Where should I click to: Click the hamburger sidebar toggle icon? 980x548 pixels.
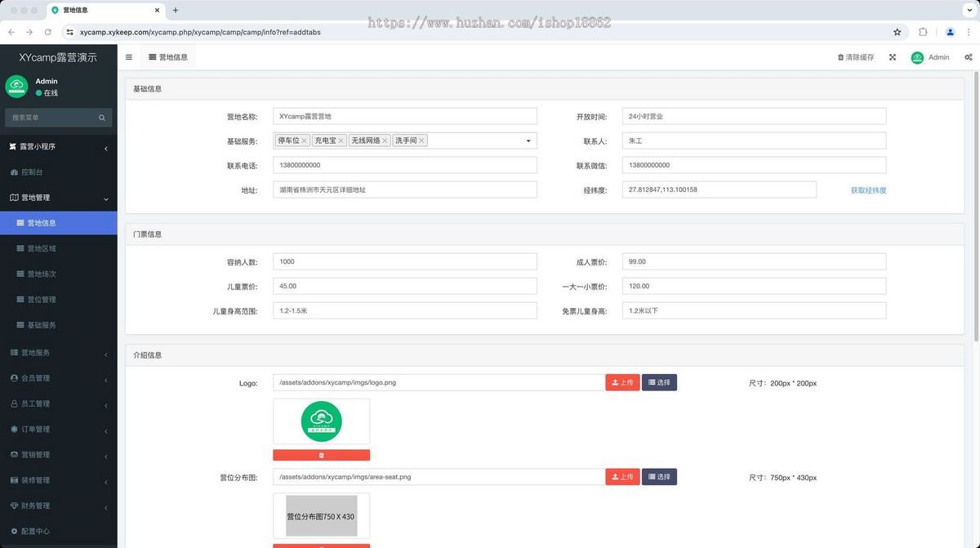click(x=129, y=57)
